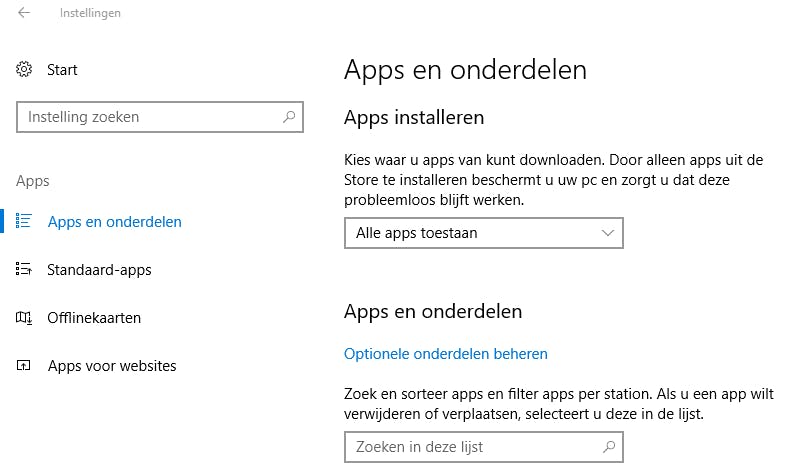Click the Start gear icon

[25, 70]
